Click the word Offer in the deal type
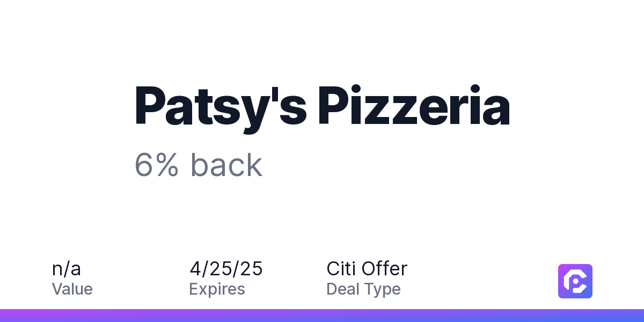This screenshot has height=322, width=644. (x=385, y=269)
